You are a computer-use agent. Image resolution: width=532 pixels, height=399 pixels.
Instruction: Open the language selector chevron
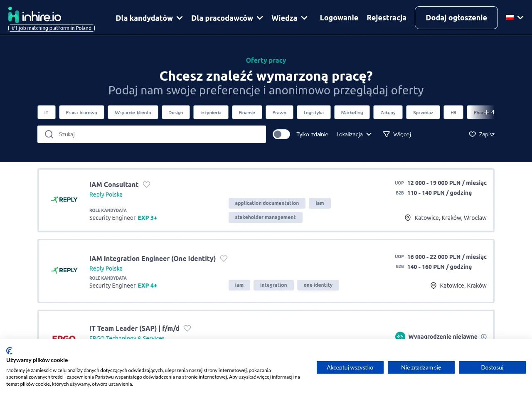(520, 17)
